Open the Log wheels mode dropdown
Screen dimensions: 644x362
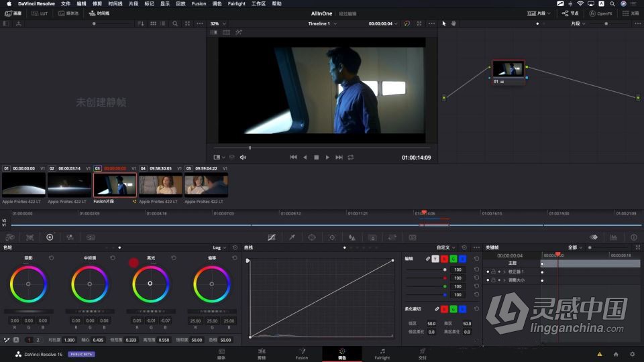219,247
